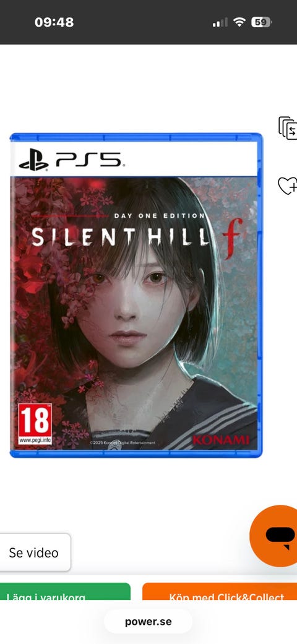Tap the power.se address pill
This screenshot has width=297, height=644.
point(148,621)
